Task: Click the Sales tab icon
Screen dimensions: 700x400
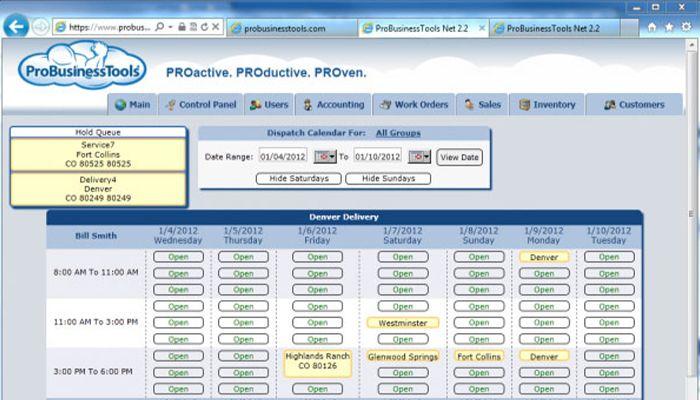Action: pos(469,105)
